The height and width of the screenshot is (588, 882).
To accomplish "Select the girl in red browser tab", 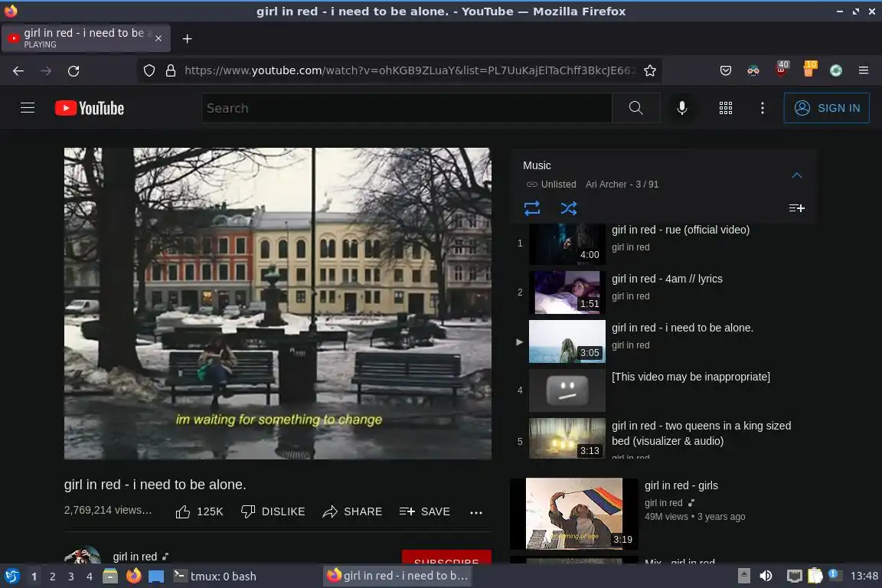I will coord(86,38).
